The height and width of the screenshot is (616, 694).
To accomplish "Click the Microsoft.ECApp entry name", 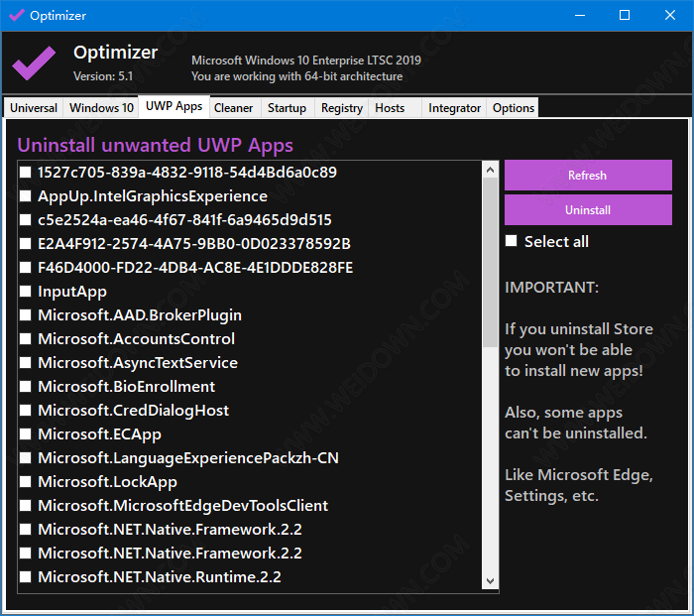I will 99,434.
